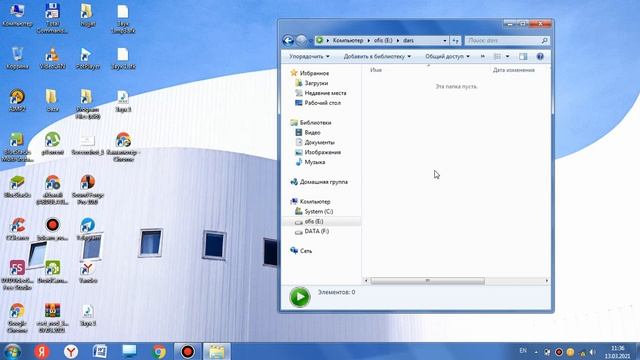Select the PotPlayer desktop shortcut
640x360 pixels.
pos(88,58)
